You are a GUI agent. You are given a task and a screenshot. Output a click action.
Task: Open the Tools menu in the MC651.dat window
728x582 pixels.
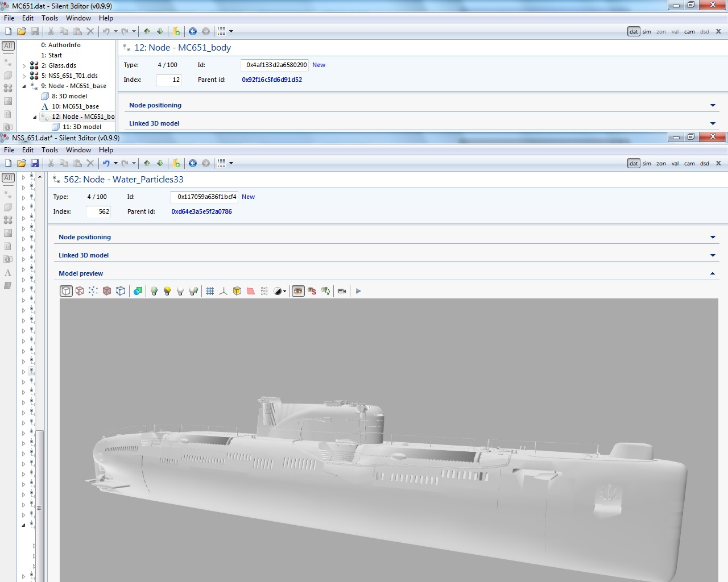tap(49, 18)
